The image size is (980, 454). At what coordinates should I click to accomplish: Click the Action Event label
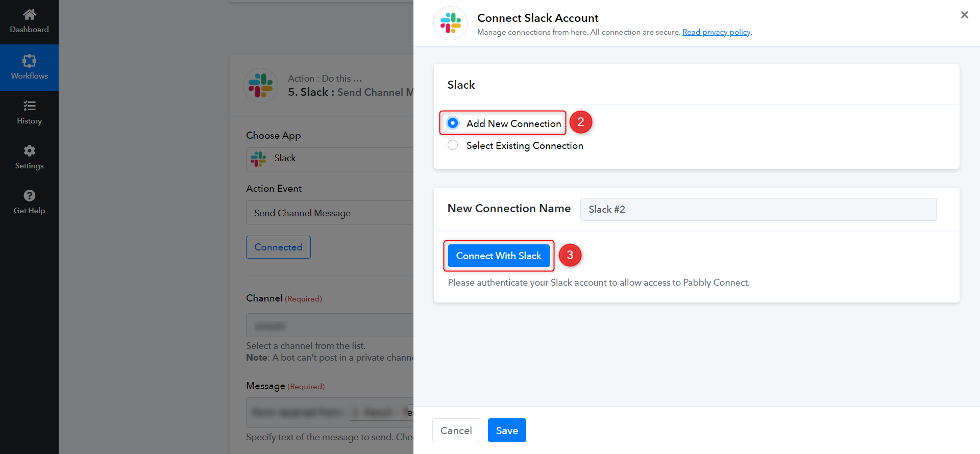point(274,188)
